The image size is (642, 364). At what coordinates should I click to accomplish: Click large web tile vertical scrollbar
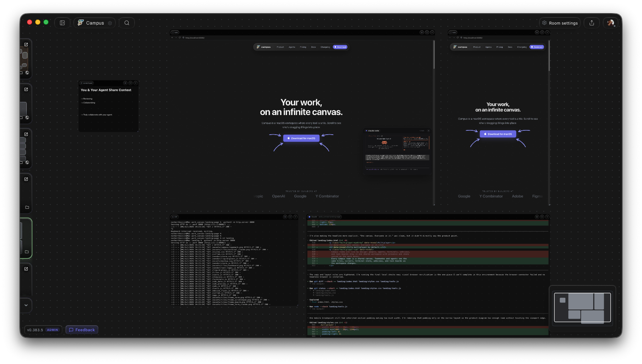coord(434,54)
